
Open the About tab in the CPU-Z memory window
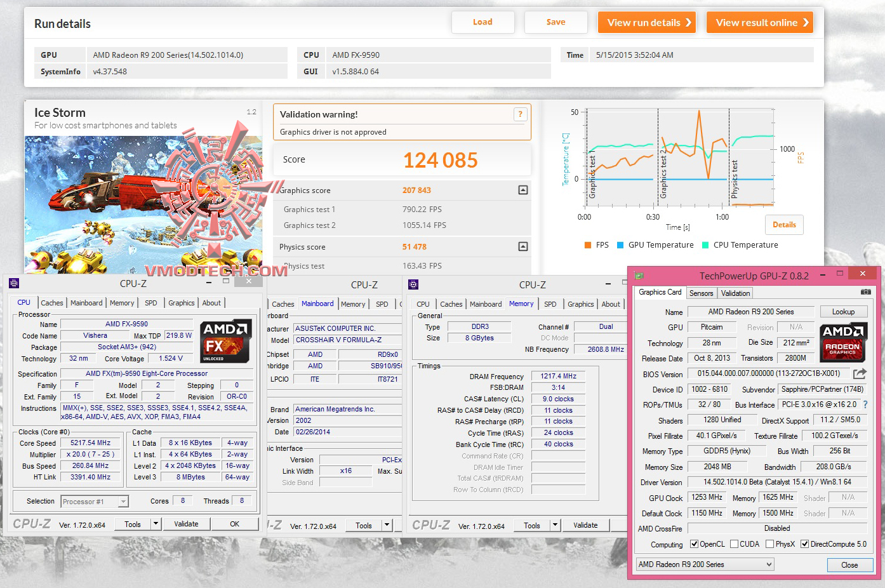click(x=611, y=304)
